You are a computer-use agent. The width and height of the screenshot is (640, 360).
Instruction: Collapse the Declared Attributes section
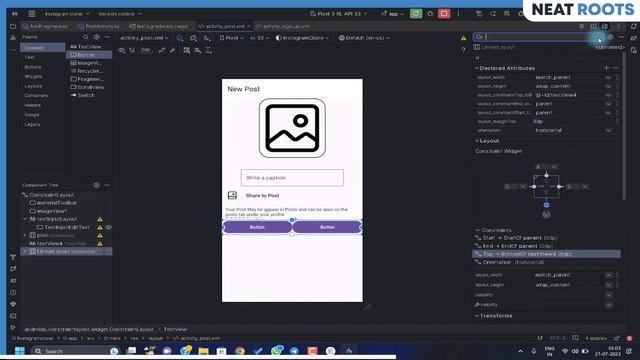click(x=477, y=68)
